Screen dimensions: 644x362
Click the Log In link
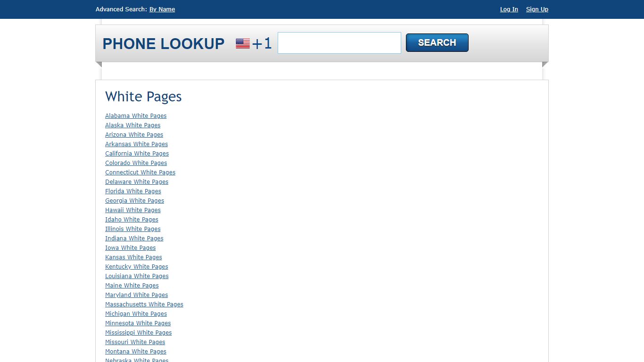[x=509, y=9]
